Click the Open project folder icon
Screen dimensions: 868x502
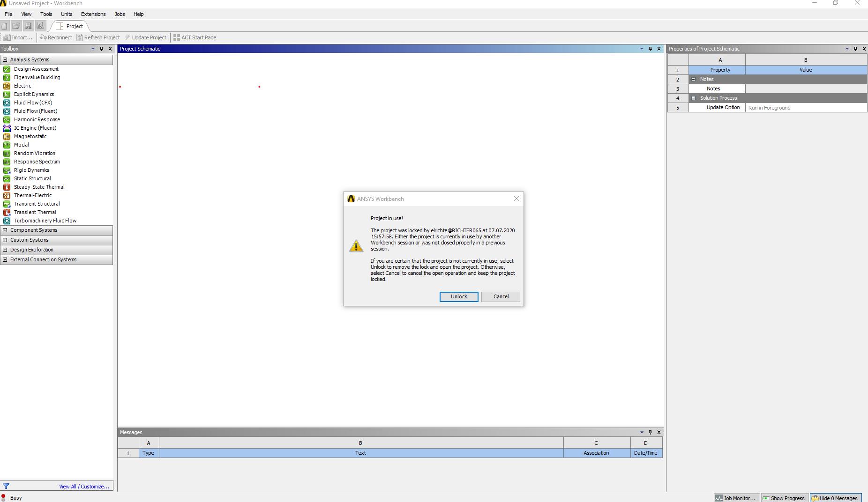16,26
